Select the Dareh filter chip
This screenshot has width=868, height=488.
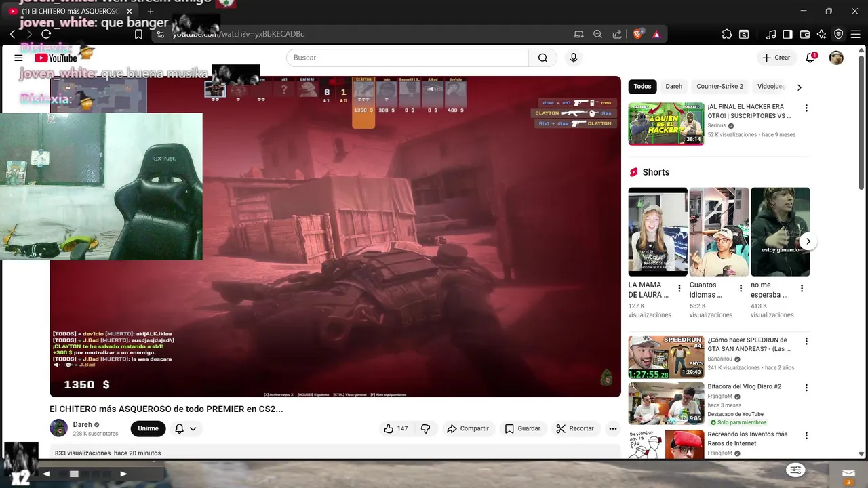click(673, 87)
